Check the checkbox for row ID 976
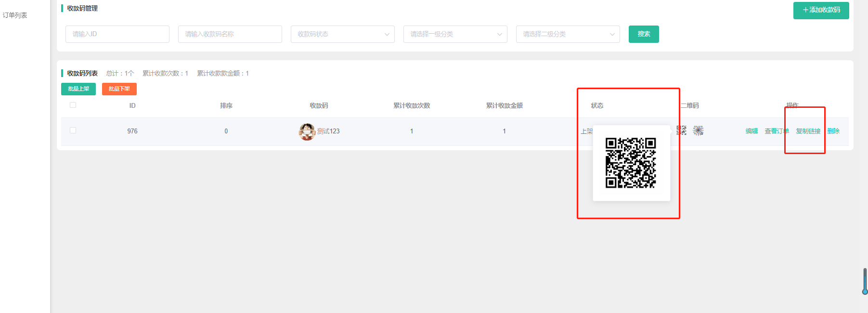Screen dimensions: 868x313 pos(73,130)
